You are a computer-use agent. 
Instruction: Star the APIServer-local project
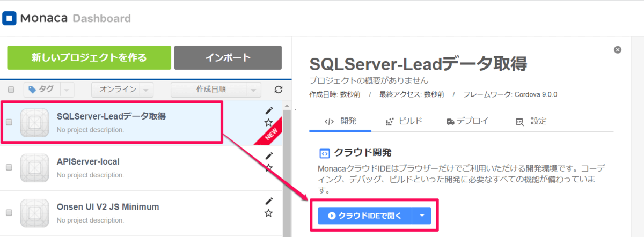coord(269,168)
